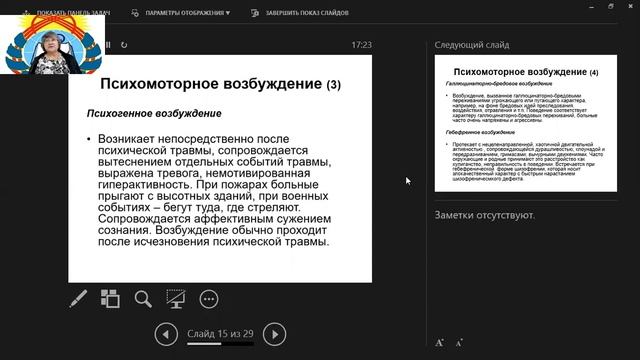
Task: Open Параметры отображения dropdown
Action: pos(181,13)
